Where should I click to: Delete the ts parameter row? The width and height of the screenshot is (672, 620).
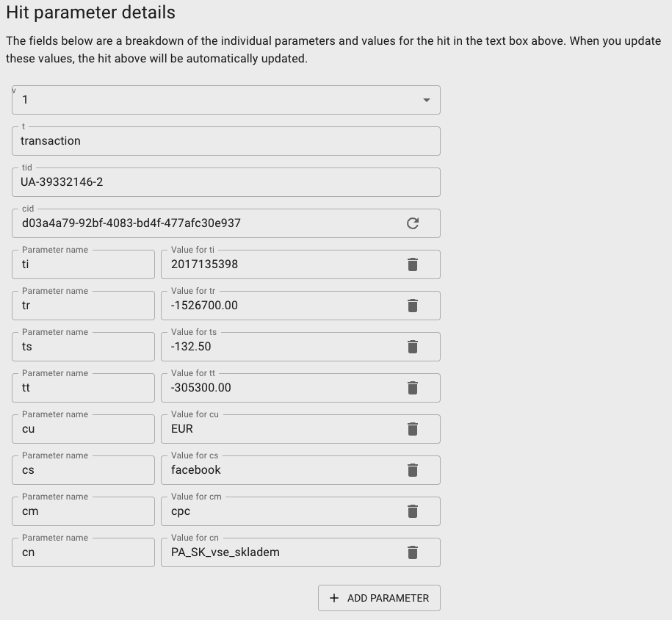[x=412, y=347]
